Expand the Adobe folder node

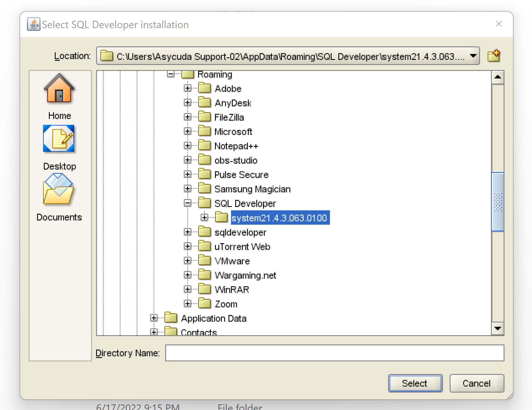[x=187, y=88]
